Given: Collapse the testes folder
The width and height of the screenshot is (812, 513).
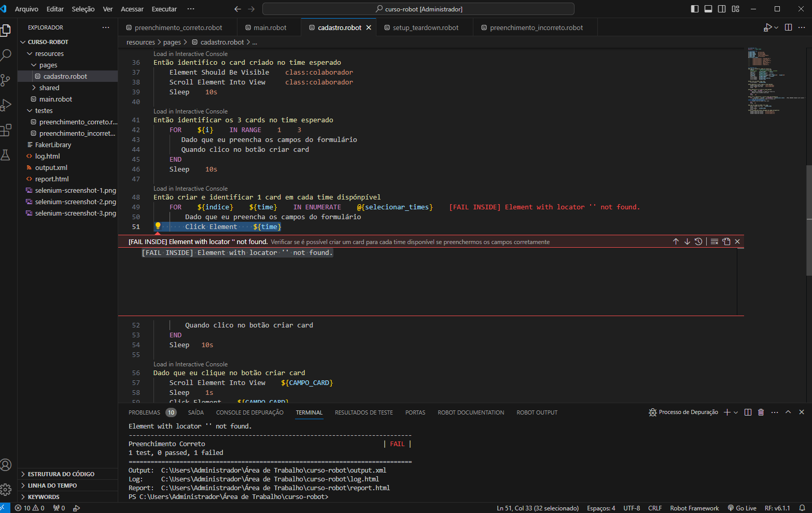Looking at the screenshot, I should (67, 110).
